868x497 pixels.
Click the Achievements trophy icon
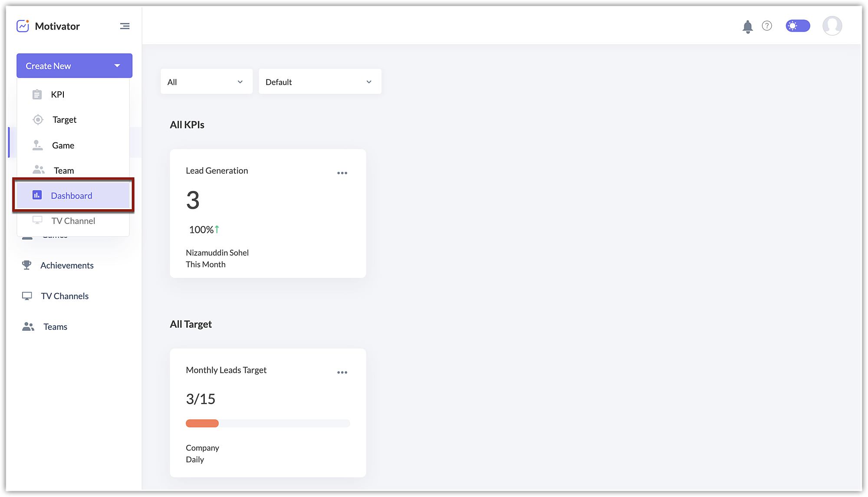pos(26,265)
